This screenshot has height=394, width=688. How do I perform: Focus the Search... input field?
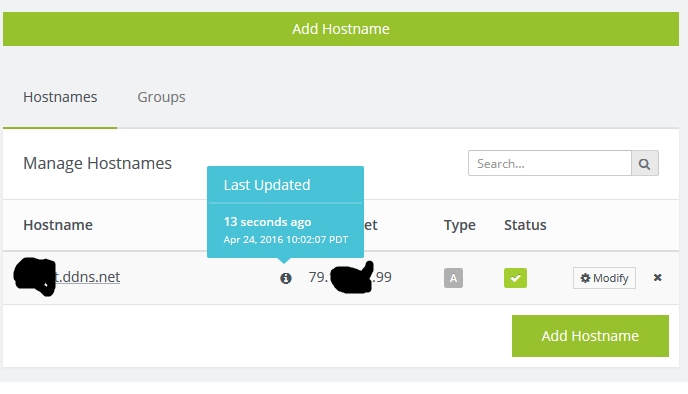click(550, 164)
